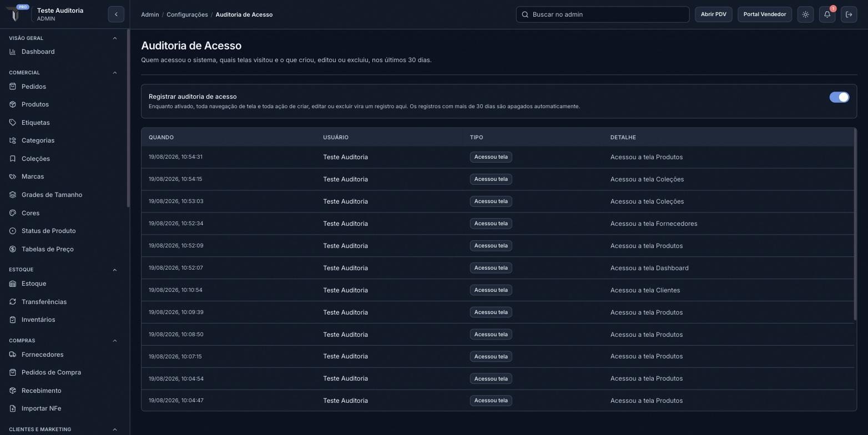Click the Dashboard chart icon in sidebar
Image resolution: width=868 pixels, height=435 pixels.
[x=13, y=52]
